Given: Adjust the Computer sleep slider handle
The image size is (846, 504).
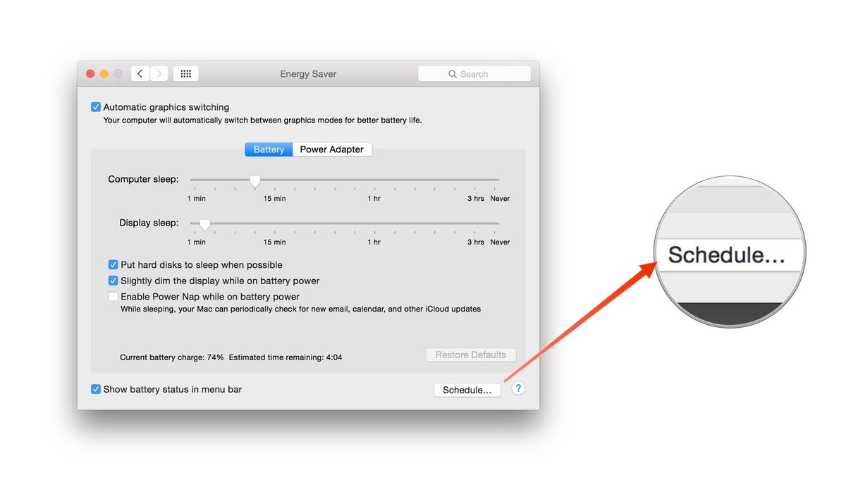Looking at the screenshot, I should tap(255, 182).
